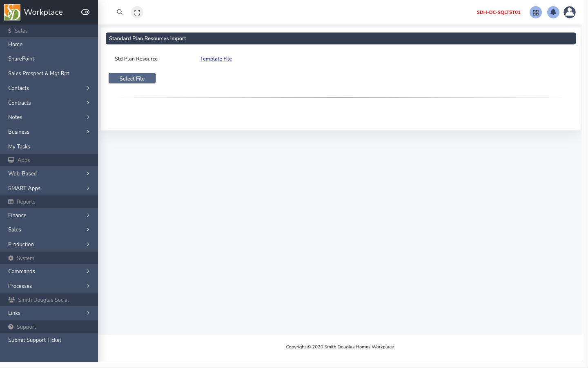Image resolution: width=588 pixels, height=368 pixels.
Task: Open Submit Support Ticket
Action: pyautogui.click(x=49, y=340)
